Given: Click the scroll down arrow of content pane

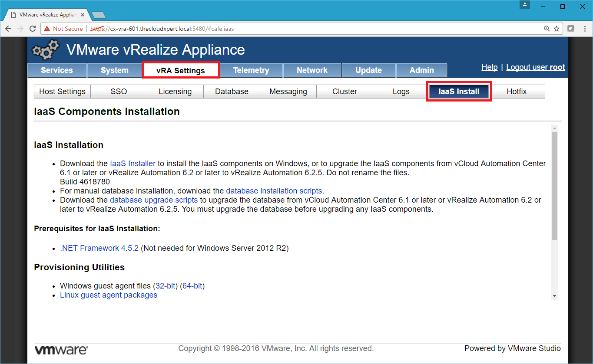Looking at the screenshot, I should tap(554, 295).
